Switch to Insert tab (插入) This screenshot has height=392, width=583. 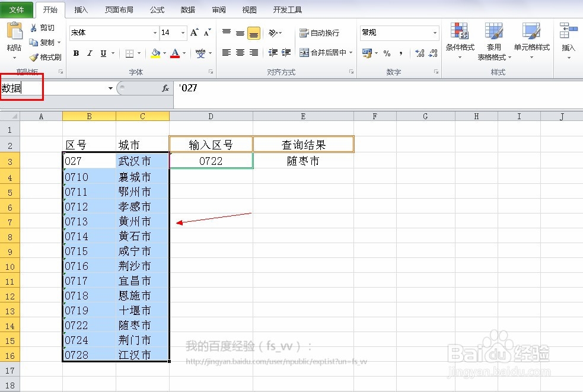81,9
